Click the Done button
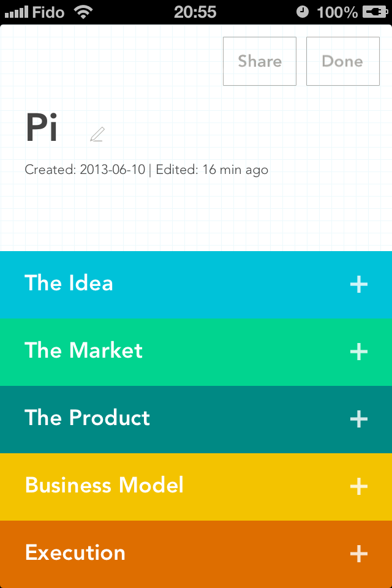392x588 pixels. click(x=343, y=61)
